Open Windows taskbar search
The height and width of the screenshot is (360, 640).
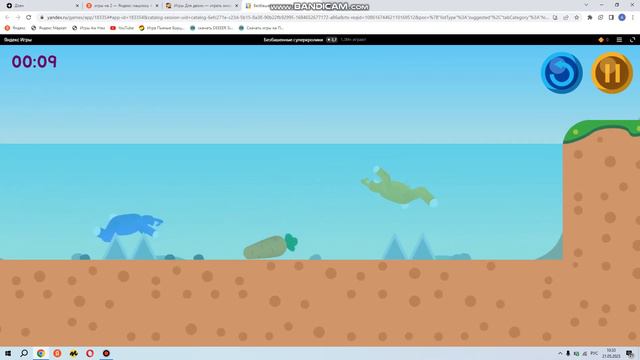24,353
